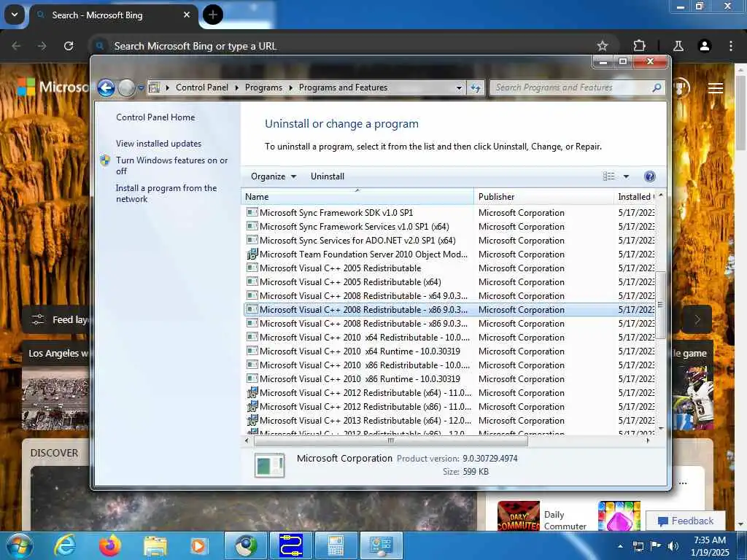Show hidden icons in the system tray
The width and height of the screenshot is (747, 560).
pyautogui.click(x=620, y=546)
